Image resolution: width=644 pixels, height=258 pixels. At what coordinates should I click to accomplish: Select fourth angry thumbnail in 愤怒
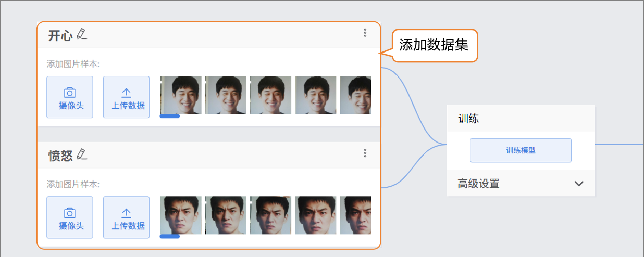pyautogui.click(x=315, y=215)
